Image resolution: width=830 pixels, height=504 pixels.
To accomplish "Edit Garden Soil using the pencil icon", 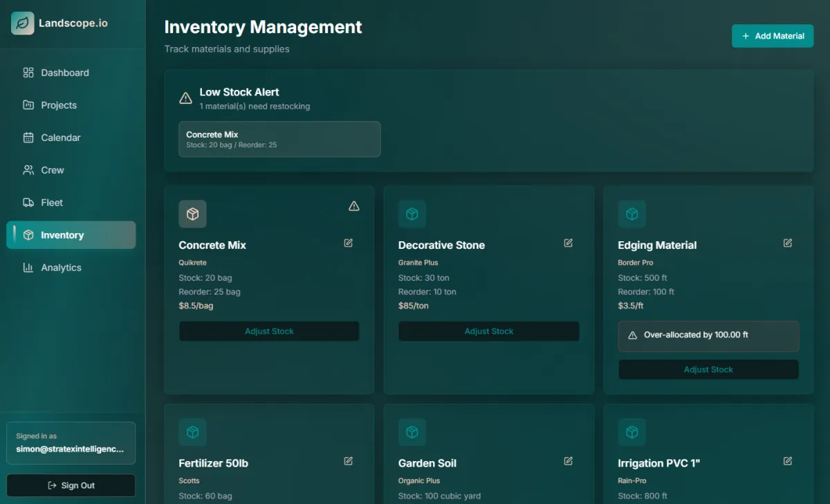I will [568, 460].
